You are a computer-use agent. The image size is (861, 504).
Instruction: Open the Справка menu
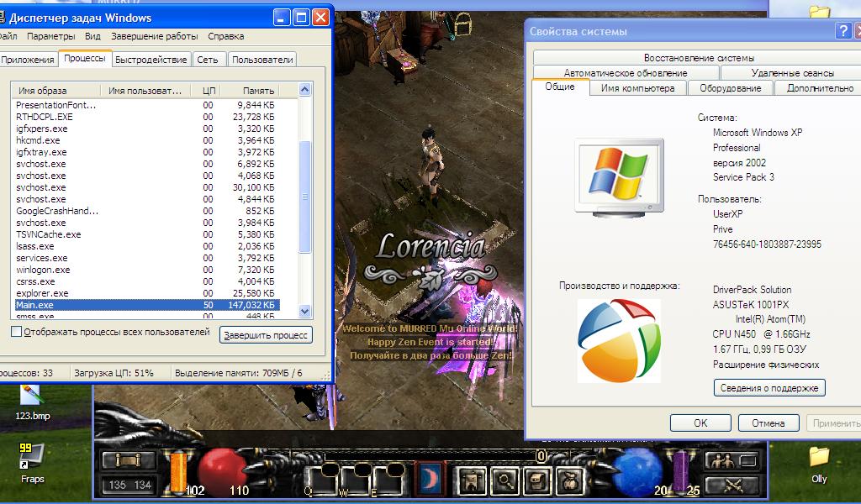tap(225, 36)
